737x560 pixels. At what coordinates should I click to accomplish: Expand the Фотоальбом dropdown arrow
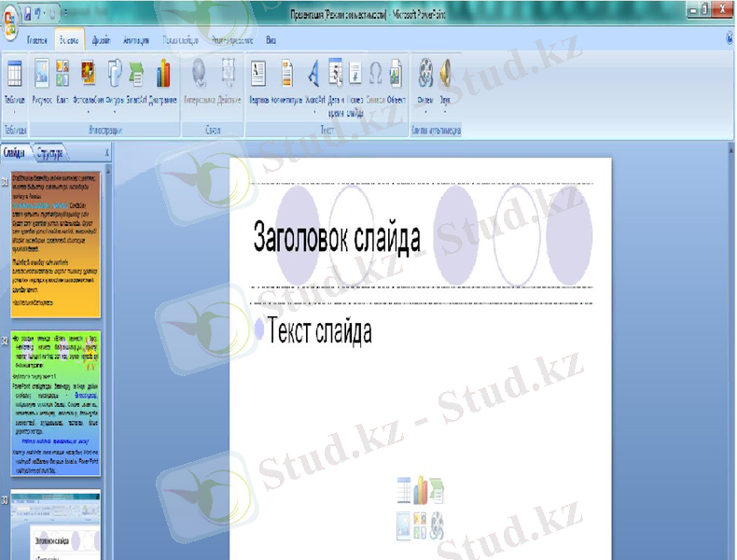coord(88,112)
